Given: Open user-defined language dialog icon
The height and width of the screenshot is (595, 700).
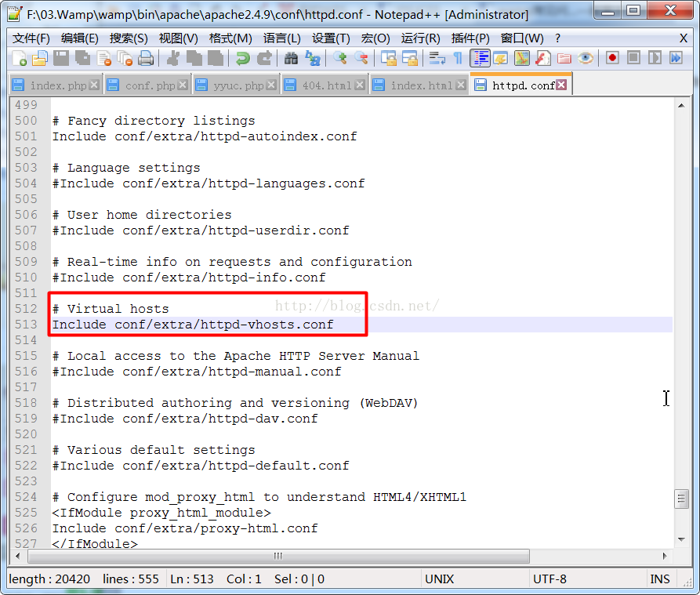Looking at the screenshot, I should click(x=500, y=59).
